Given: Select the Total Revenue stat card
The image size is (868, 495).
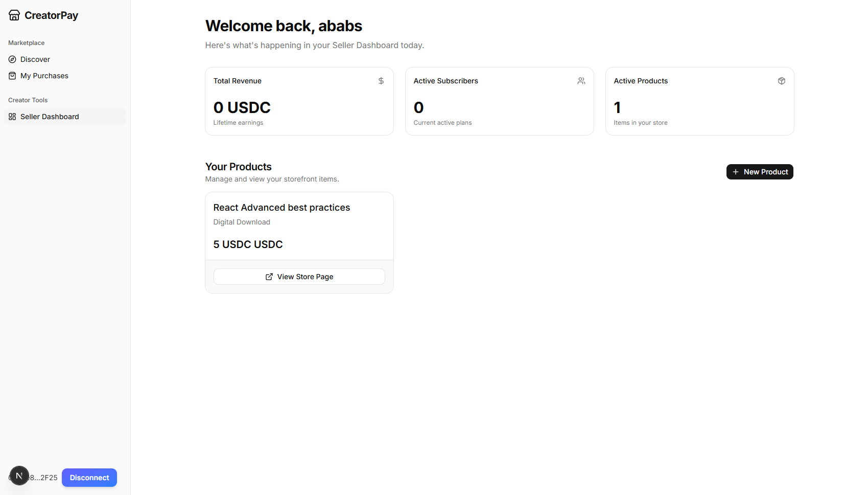Looking at the screenshot, I should [x=299, y=101].
